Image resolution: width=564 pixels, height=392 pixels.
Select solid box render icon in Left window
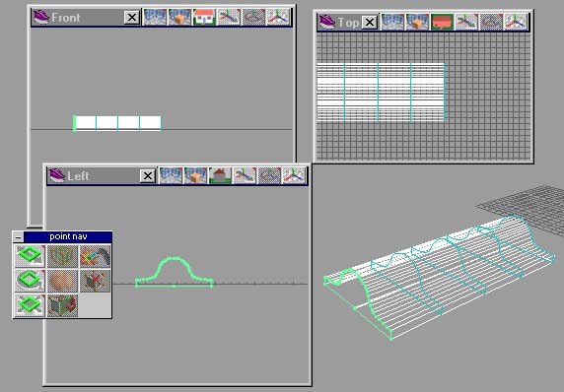(195, 175)
